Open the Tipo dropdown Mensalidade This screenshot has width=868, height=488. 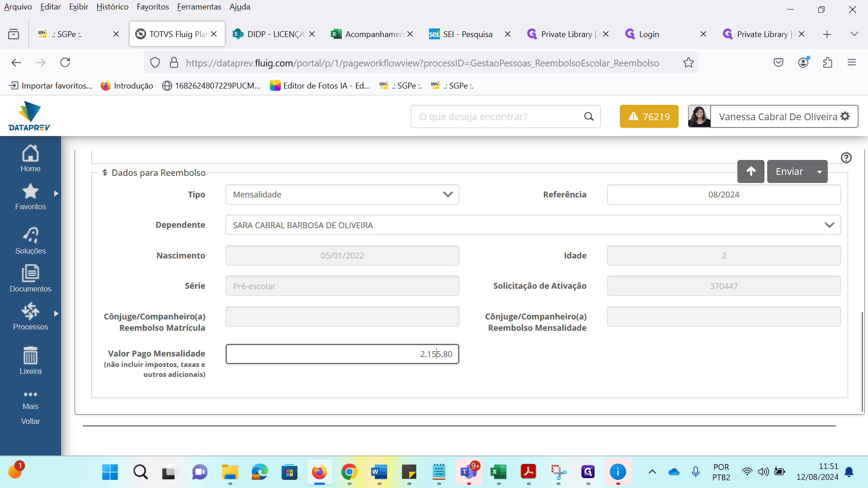click(x=342, y=194)
